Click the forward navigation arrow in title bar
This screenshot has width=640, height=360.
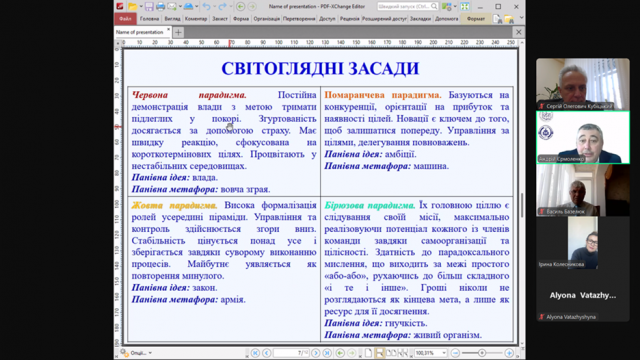coord(252,7)
